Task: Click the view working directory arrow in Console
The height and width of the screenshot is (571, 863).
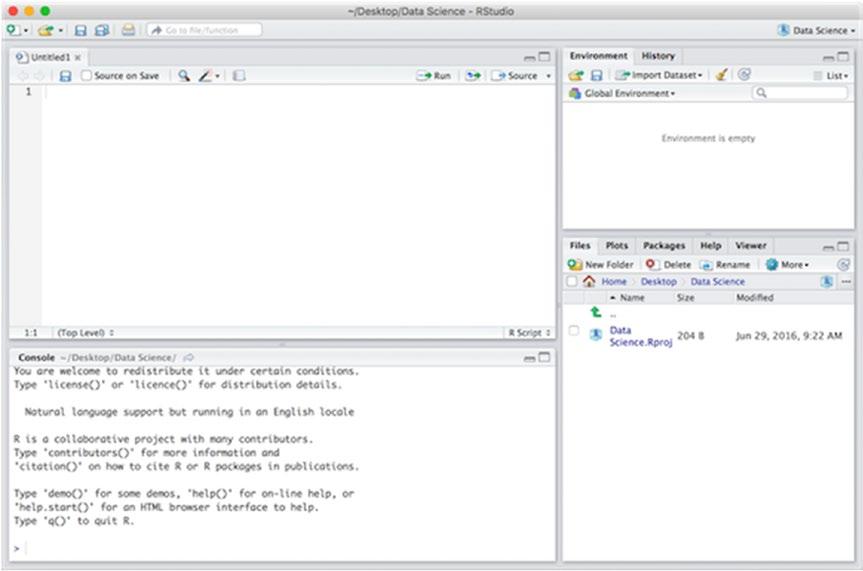Action: pyautogui.click(x=188, y=358)
